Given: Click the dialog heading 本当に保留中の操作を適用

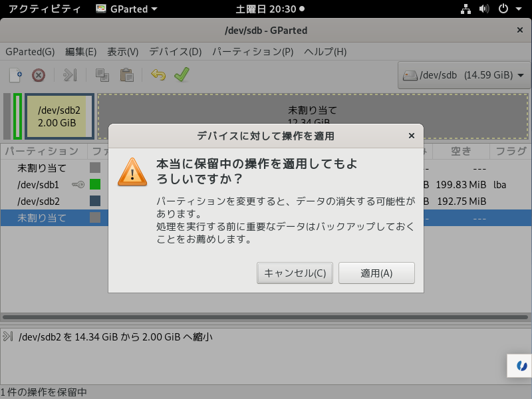Looking at the screenshot, I should click(257, 171).
